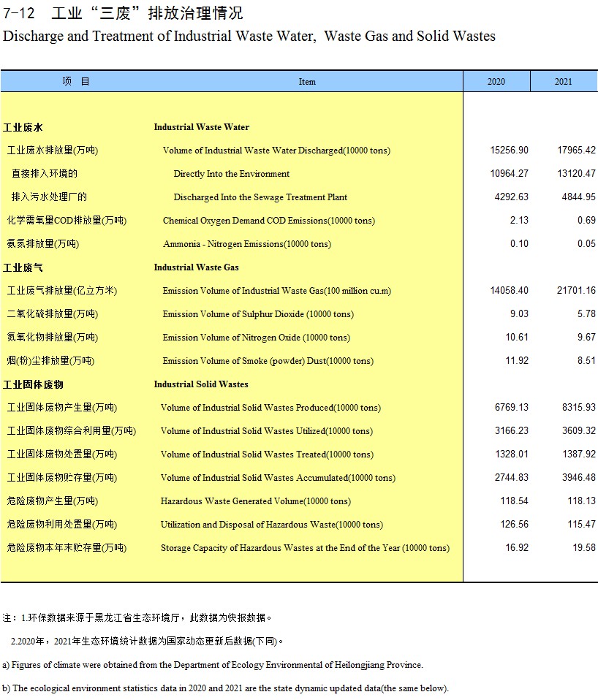Select hazardous disposal value 115.47
This screenshot has height=700, width=598.
(x=581, y=524)
